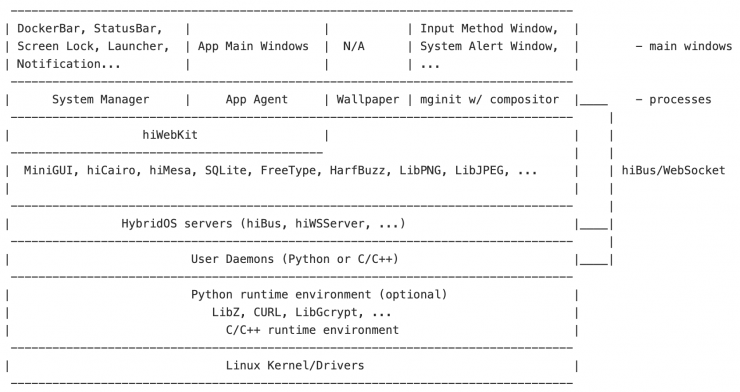Click the System Alert Window text

click(x=489, y=46)
